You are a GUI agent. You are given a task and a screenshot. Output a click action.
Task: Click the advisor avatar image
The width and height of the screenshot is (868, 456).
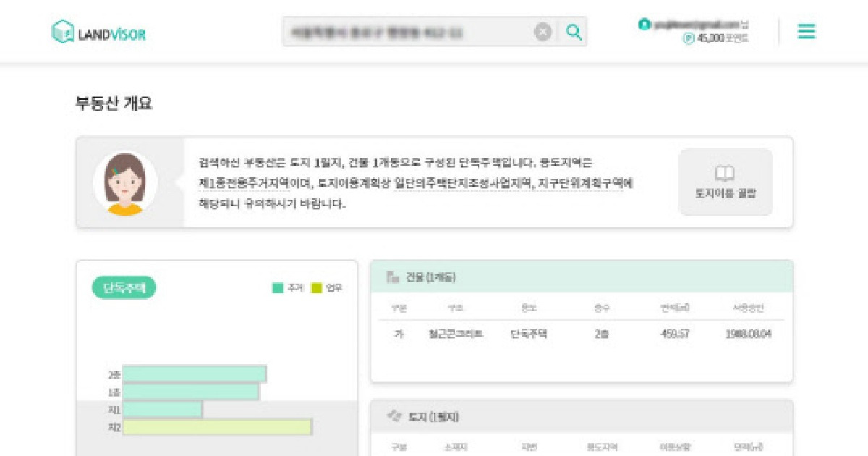tap(125, 183)
